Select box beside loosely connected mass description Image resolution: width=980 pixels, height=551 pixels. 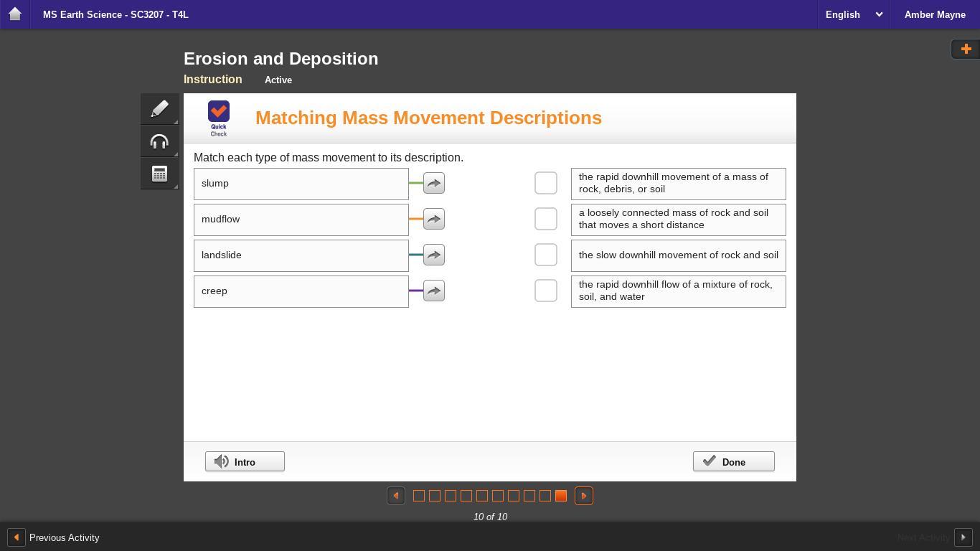click(x=545, y=219)
